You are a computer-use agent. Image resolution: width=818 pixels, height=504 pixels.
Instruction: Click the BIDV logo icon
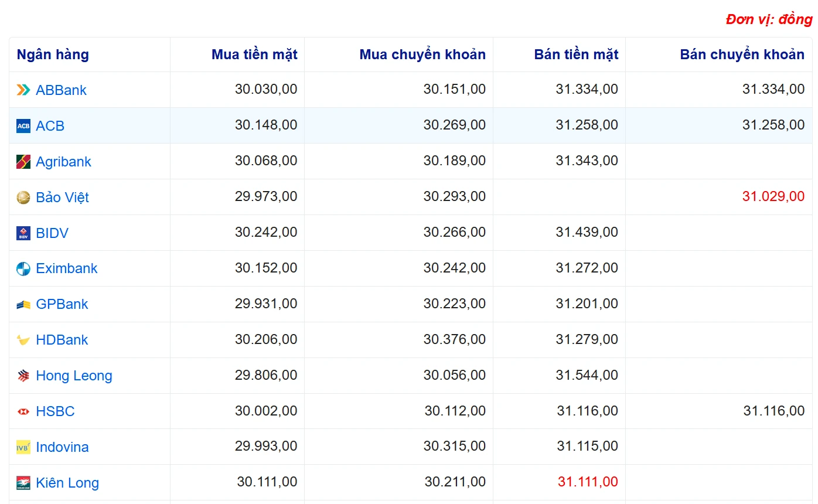click(23, 233)
